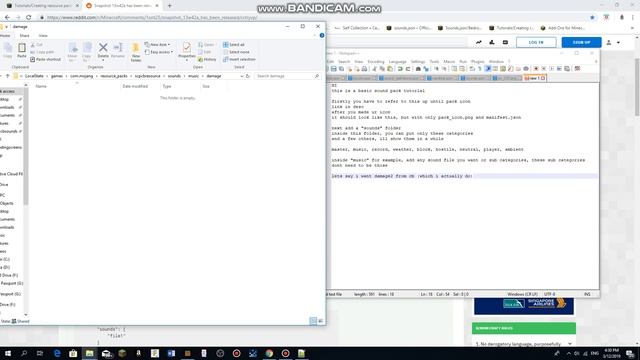Viewport: 640px width, 360px height.
Task: Open Reddit user dropdown menu
Action: click(x=613, y=42)
